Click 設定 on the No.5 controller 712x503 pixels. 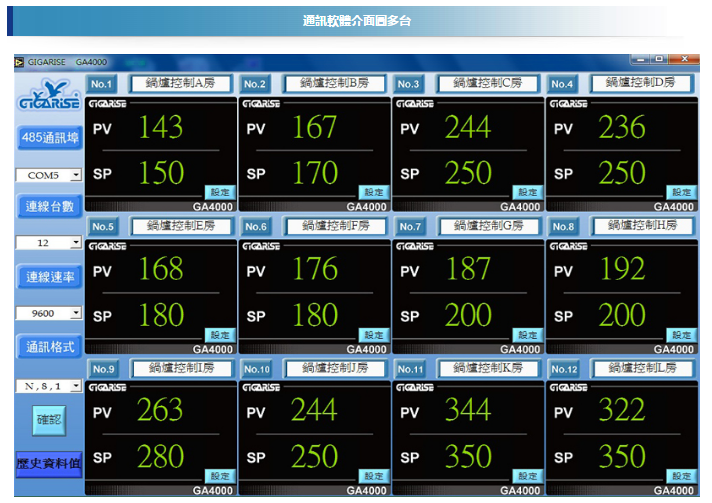pos(220,335)
